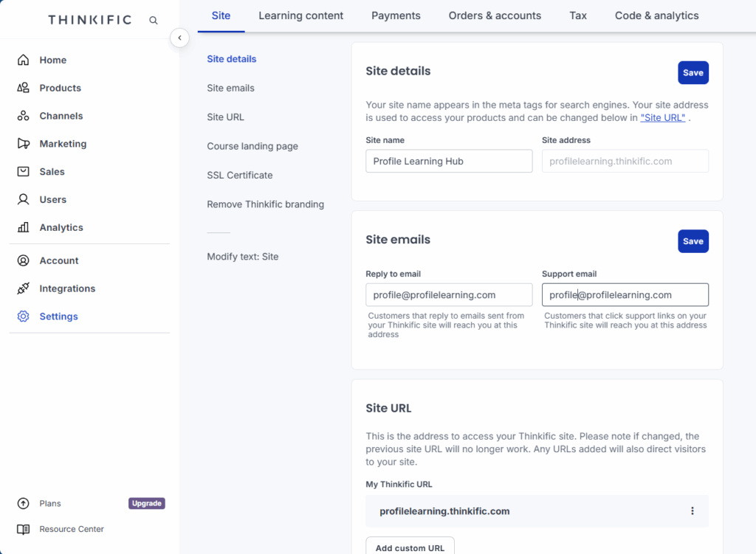756x554 pixels.
Task: Focus the Reply to email field
Action: (448, 295)
